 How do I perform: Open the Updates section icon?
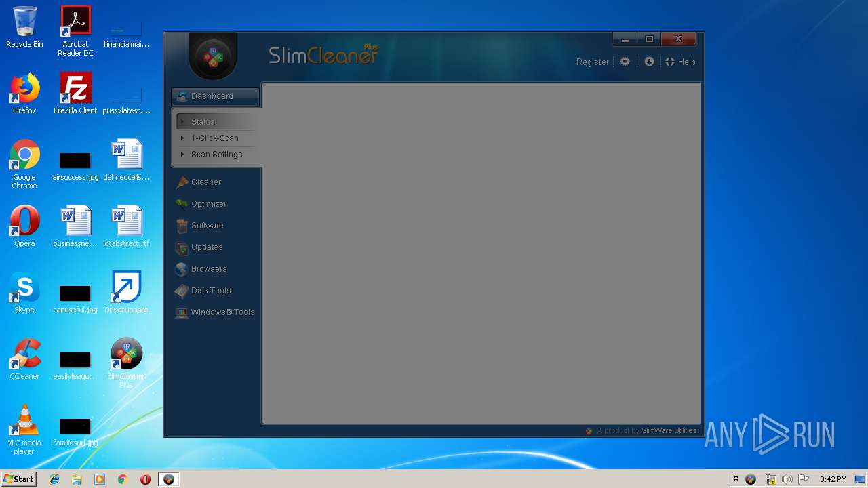(182, 247)
